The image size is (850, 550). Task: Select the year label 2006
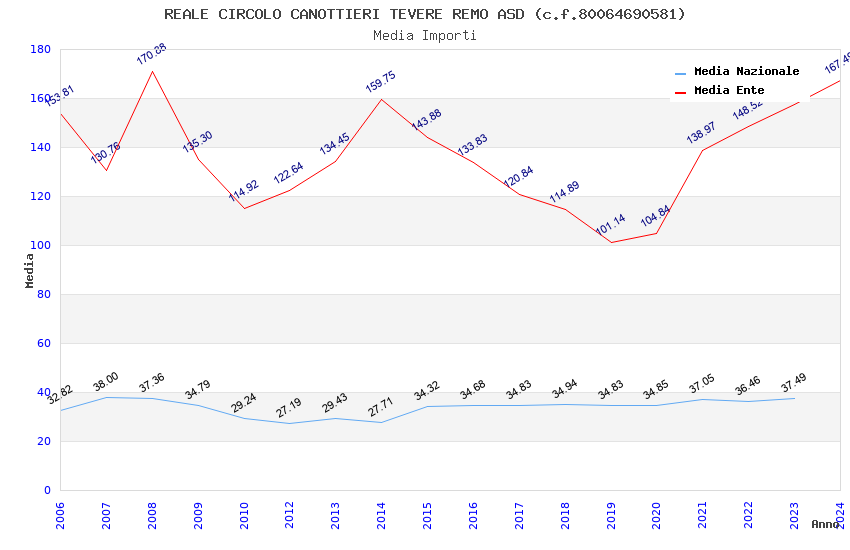(x=60, y=515)
